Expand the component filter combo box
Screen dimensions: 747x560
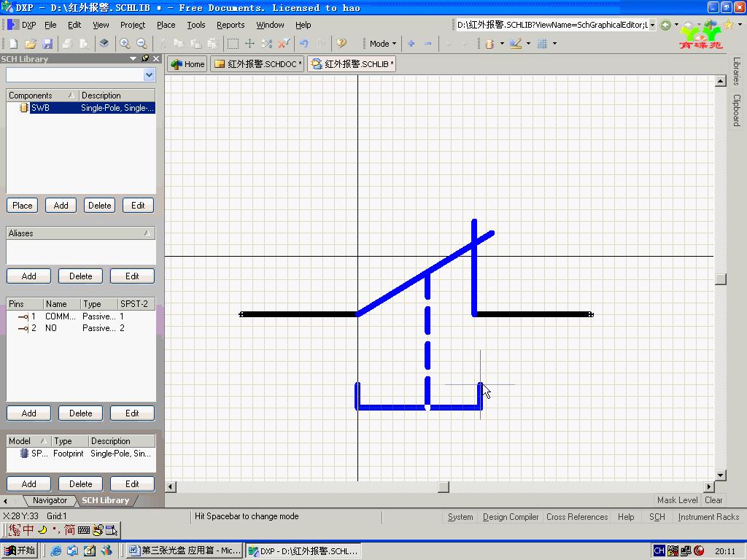pos(149,75)
